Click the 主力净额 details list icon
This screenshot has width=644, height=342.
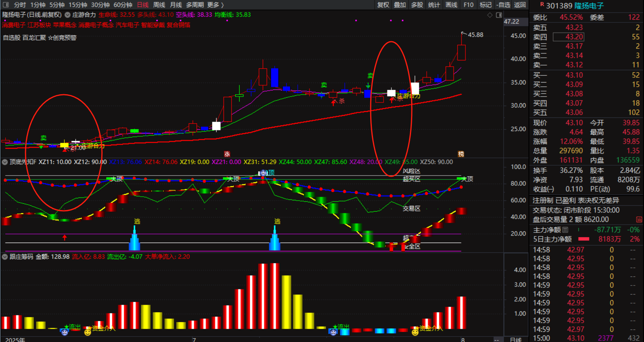point(565,230)
